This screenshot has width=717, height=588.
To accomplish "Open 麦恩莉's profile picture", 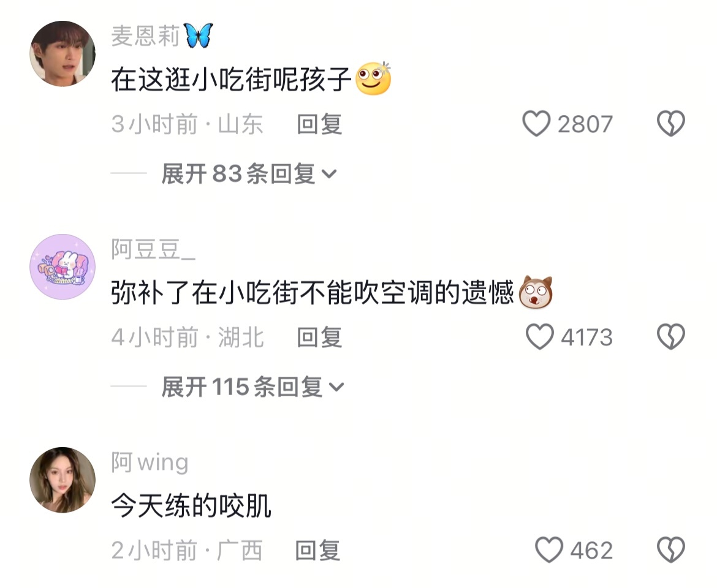I will 63,53.
